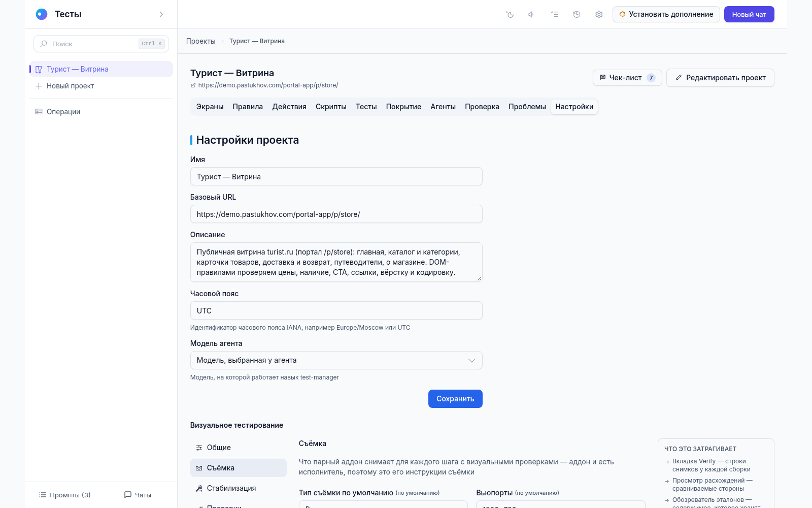Click Редактировать проект
The width and height of the screenshot is (812, 508).
point(720,78)
